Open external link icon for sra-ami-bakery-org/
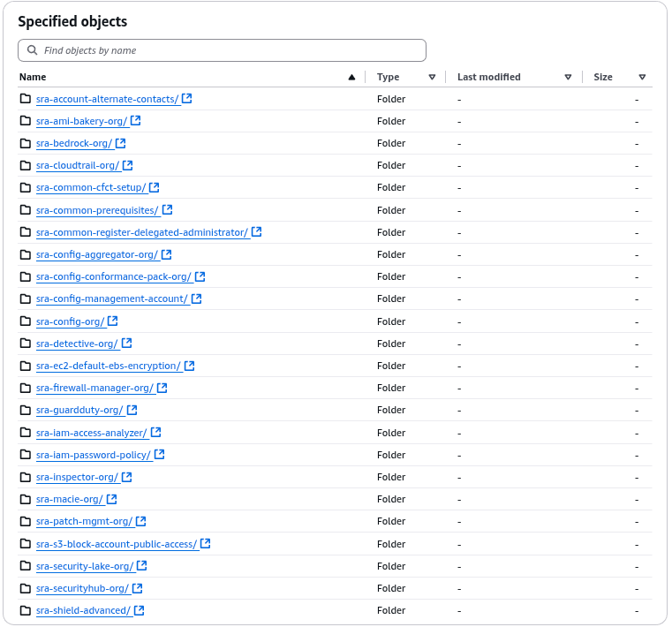672x627 pixels. [x=135, y=121]
